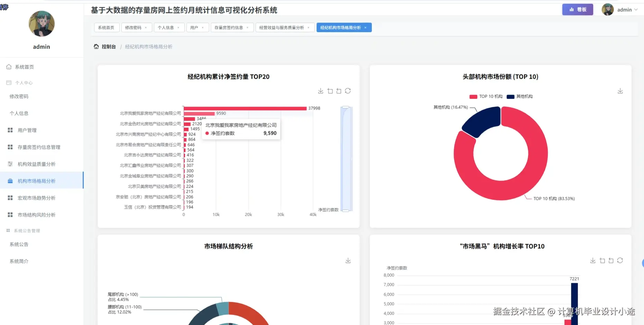Screen dimensions: 644x325
Task: Go to 控制台 via the breadcrumb
Action: [x=109, y=47]
